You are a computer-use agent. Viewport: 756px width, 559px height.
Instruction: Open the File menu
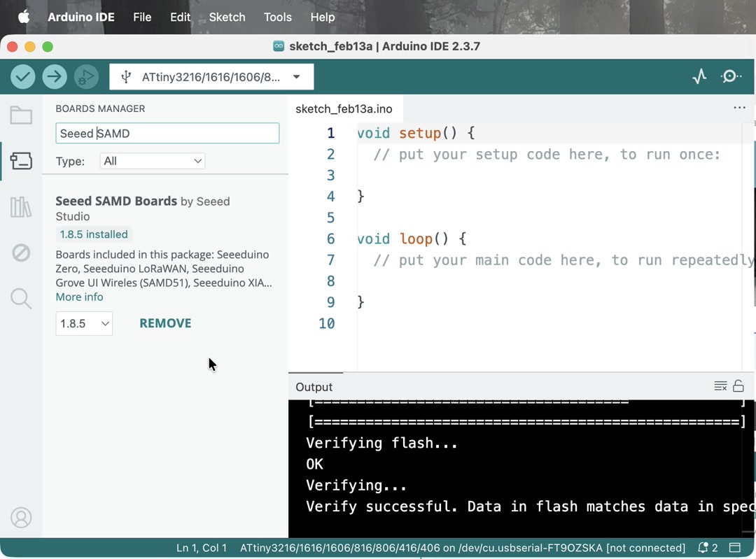pos(142,17)
